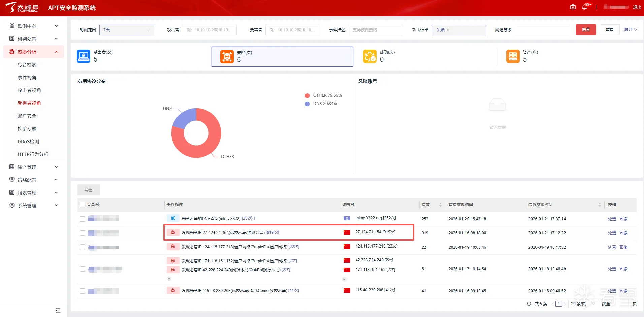Click 退出 to log out

(637, 7)
